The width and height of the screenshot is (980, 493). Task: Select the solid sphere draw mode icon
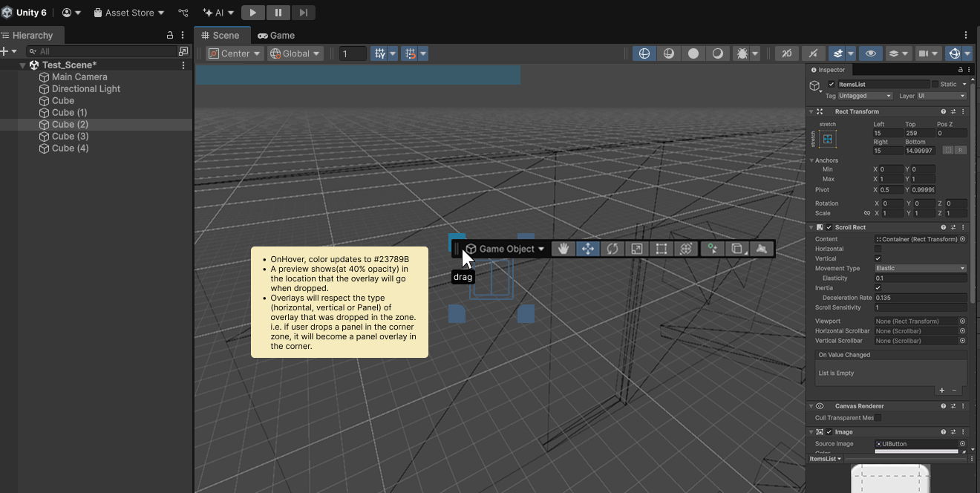[x=693, y=53]
